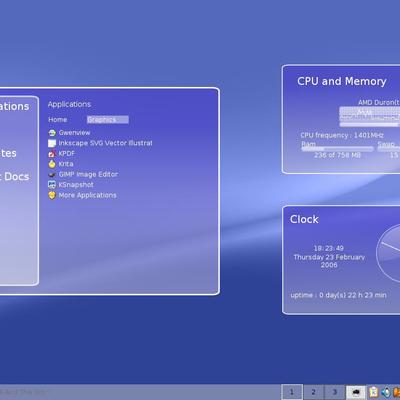Click the KSnapshot icon
This screenshot has width=400, height=400.
click(52, 185)
